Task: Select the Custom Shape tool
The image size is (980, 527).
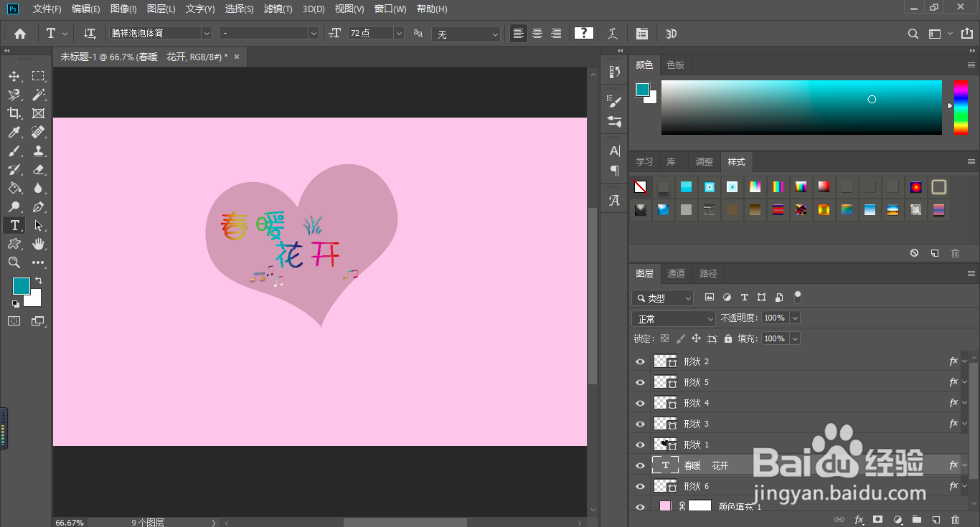Action: point(14,244)
